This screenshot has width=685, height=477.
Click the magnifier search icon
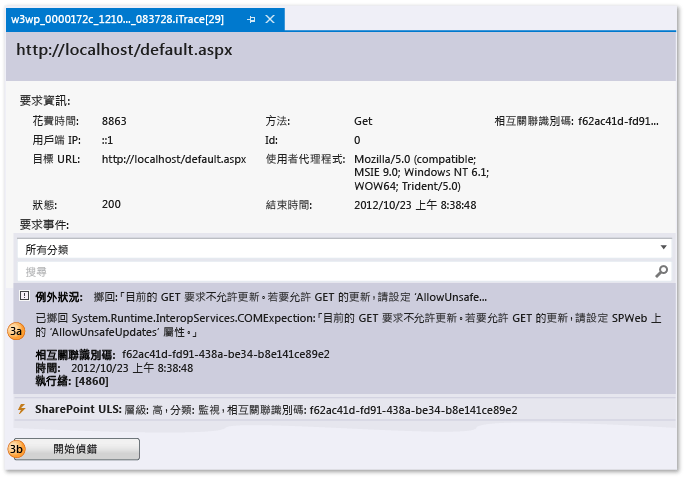point(661,271)
